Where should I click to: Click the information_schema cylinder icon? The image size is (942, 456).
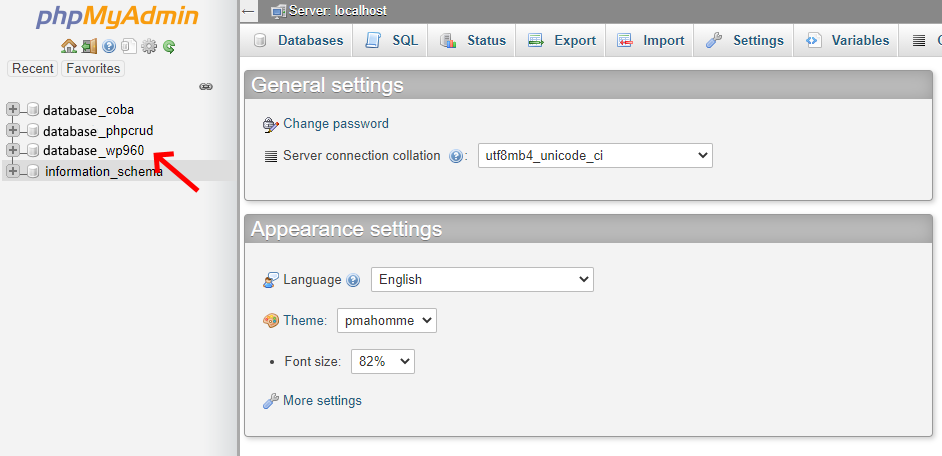click(x=33, y=171)
